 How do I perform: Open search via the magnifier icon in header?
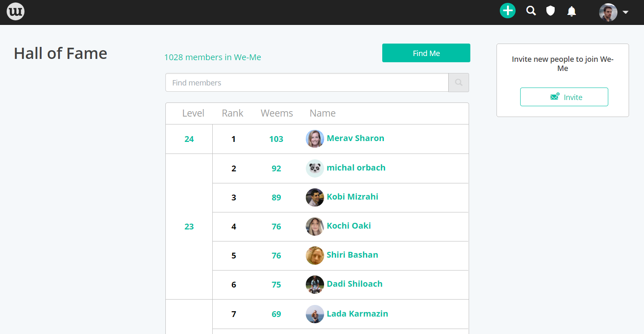tap(531, 11)
